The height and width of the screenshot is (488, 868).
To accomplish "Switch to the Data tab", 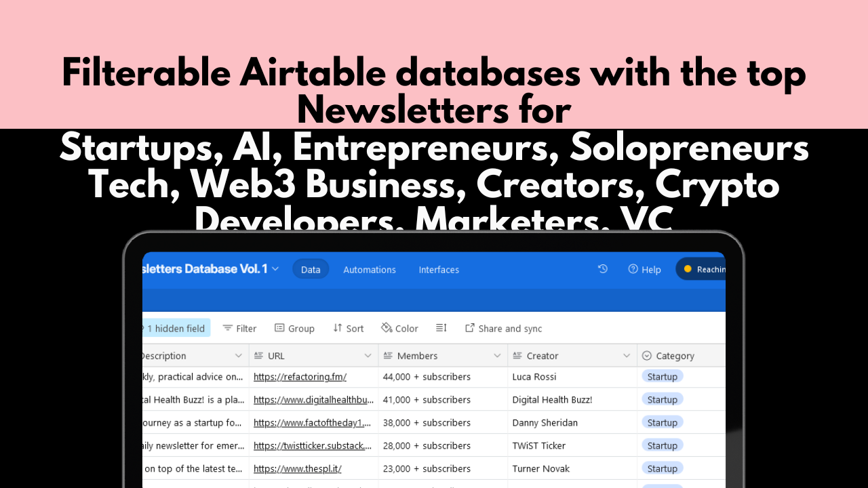I will point(311,269).
